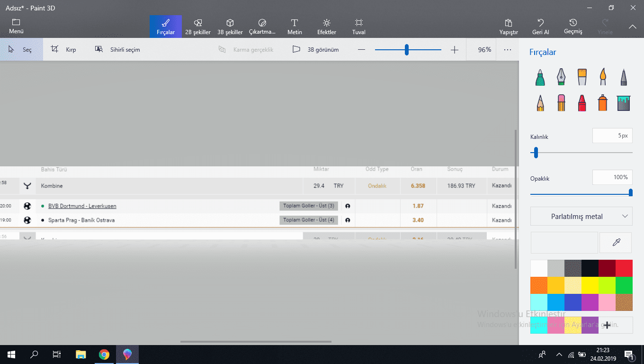Toggle 3B görünüm view mode
Viewport: 644px width, 364px height.
pyautogui.click(x=315, y=49)
